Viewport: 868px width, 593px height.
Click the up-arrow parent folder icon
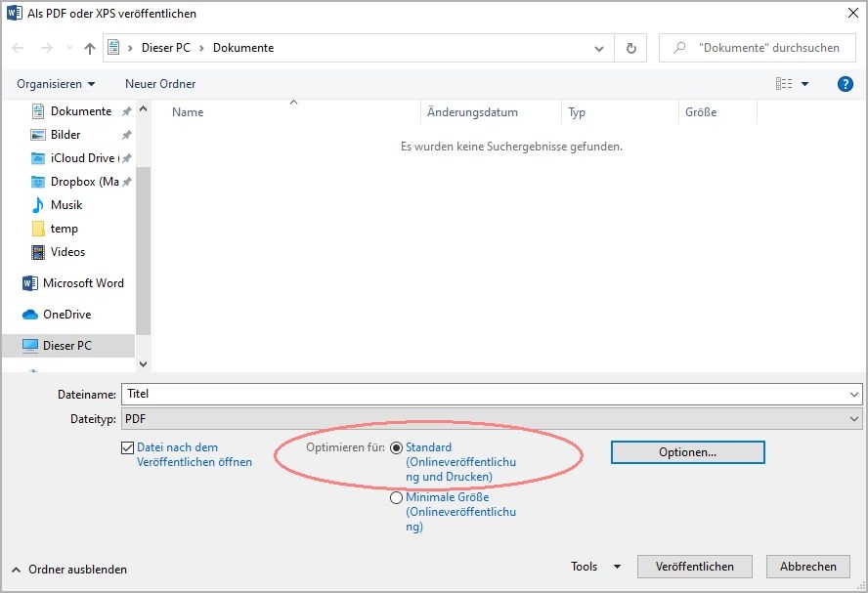(90, 48)
